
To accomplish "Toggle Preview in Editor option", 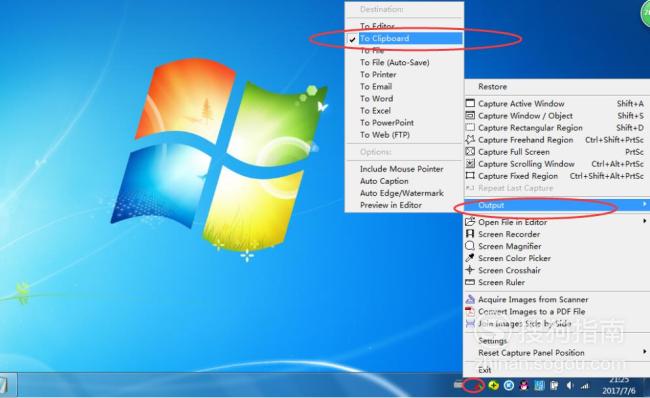I will (404, 205).
